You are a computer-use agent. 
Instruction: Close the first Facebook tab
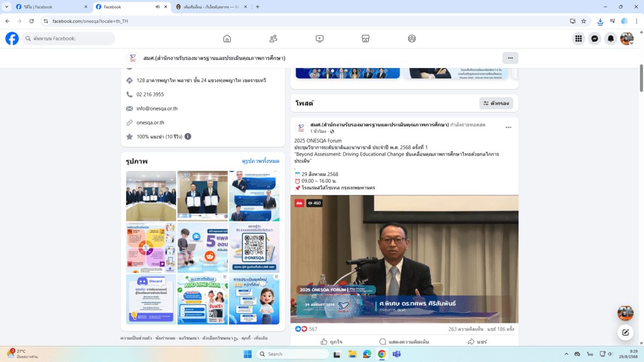[x=86, y=7]
